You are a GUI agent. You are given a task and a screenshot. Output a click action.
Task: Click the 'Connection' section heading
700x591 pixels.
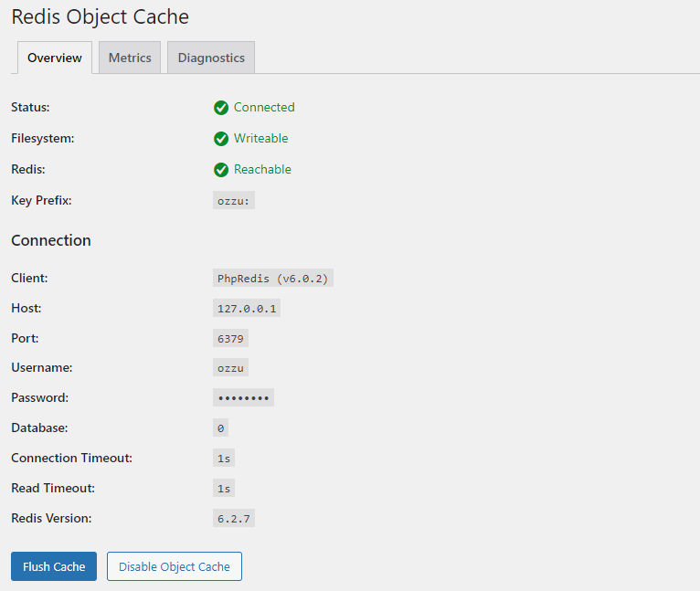(51, 240)
